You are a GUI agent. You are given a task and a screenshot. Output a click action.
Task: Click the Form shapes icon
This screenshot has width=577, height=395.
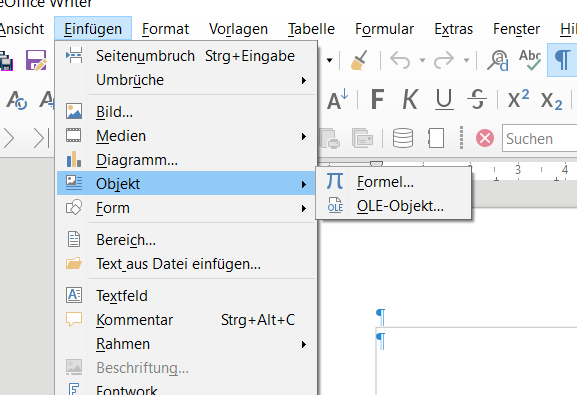click(x=74, y=207)
